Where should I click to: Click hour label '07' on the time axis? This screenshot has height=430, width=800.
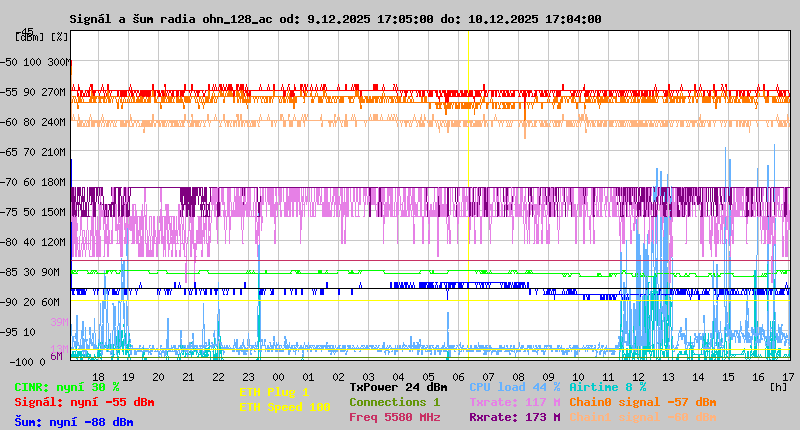click(x=488, y=377)
